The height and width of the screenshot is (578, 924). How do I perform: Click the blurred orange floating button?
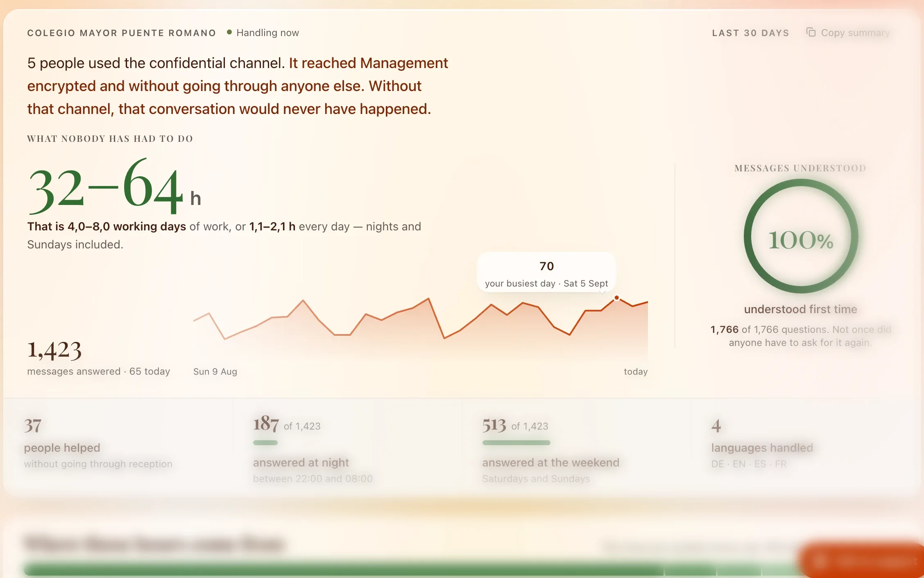coord(862,560)
